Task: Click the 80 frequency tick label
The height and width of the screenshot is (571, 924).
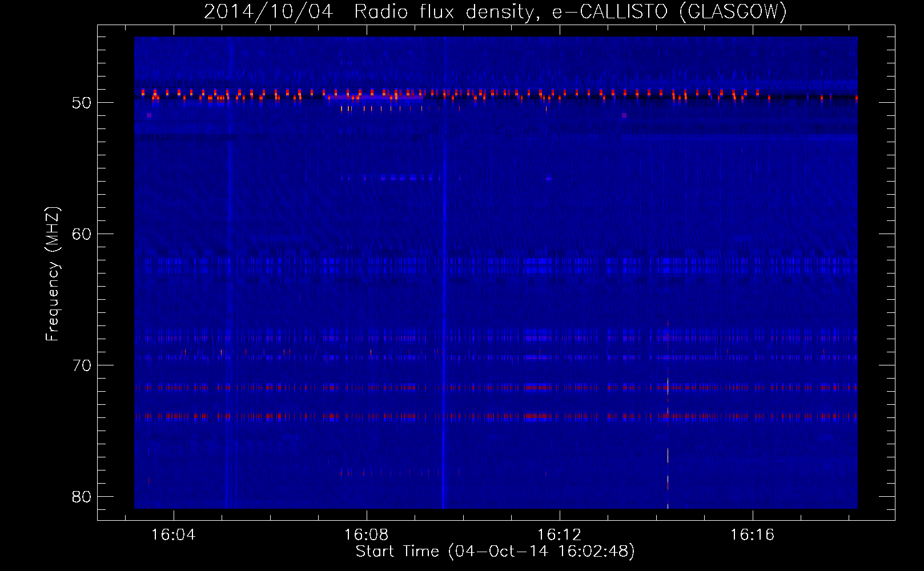Action: coord(82,497)
